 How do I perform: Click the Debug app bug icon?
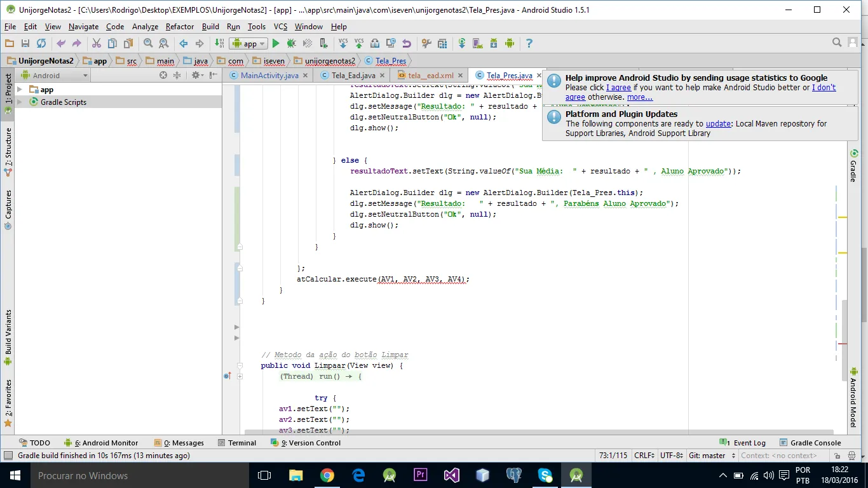(x=291, y=43)
